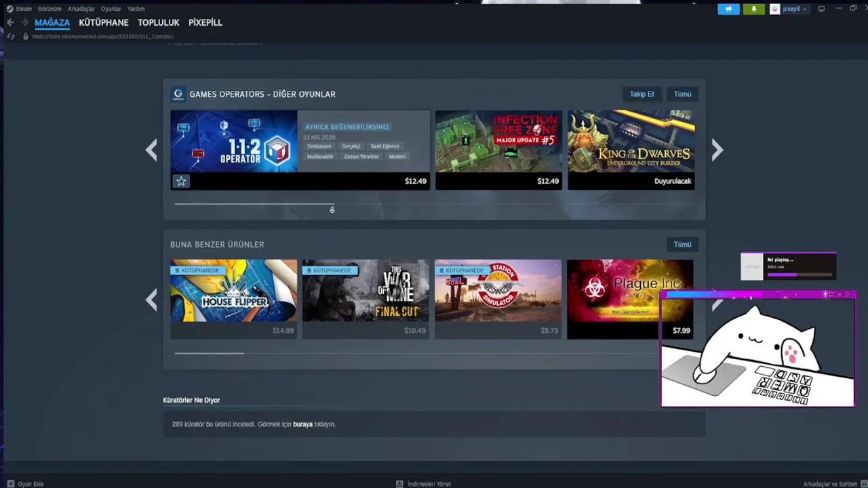Click the Duyurulacak label on King of Dwarves

point(673,181)
